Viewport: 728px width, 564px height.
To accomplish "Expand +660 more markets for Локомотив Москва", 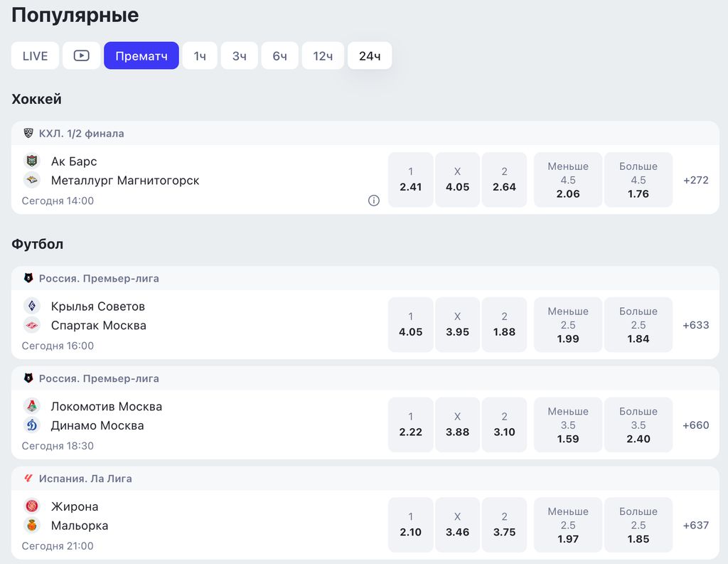I will [695, 425].
